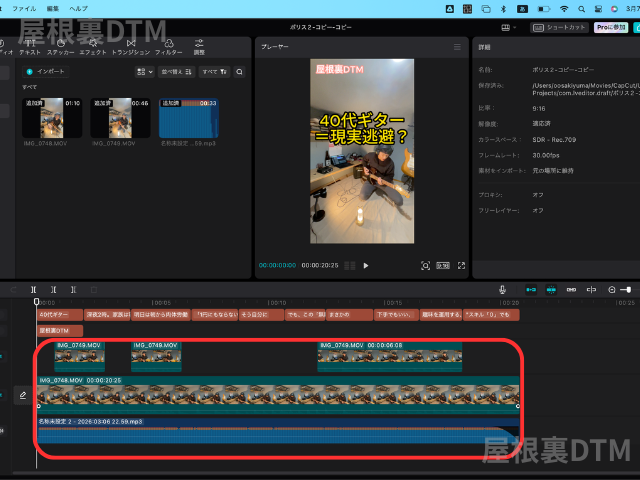Click the microphone record icon above timeline

(503, 289)
